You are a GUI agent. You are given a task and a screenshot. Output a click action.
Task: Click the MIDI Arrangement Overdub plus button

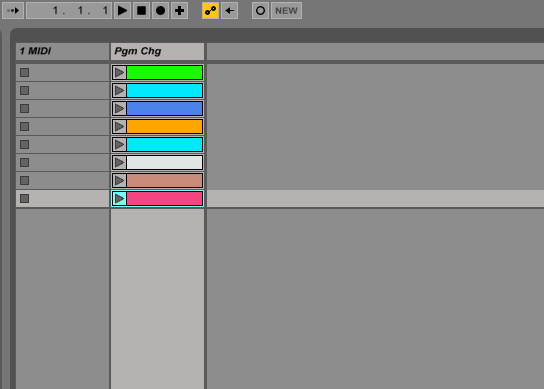click(x=179, y=11)
